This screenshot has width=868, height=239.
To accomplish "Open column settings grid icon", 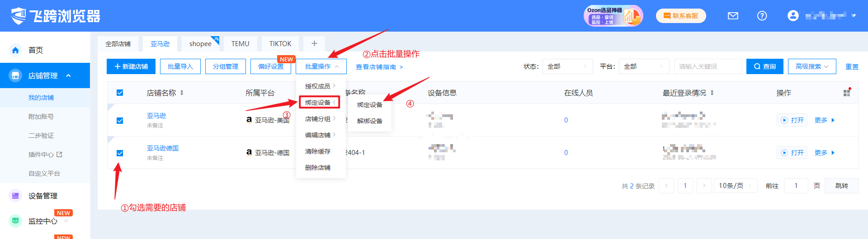I will click(847, 93).
